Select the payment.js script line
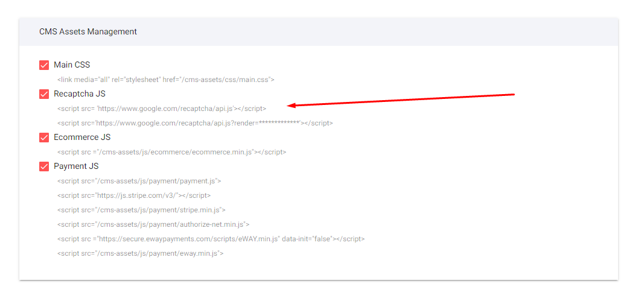The width and height of the screenshot is (644, 298). pos(139,181)
